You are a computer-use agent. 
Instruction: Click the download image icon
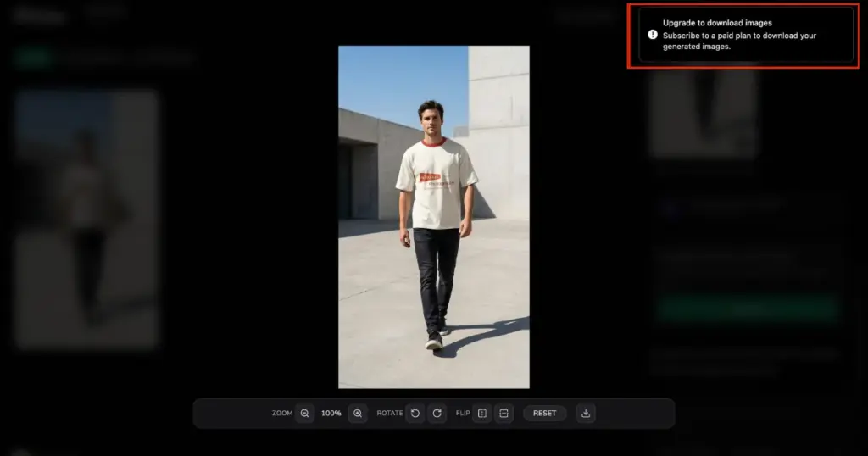click(x=586, y=414)
